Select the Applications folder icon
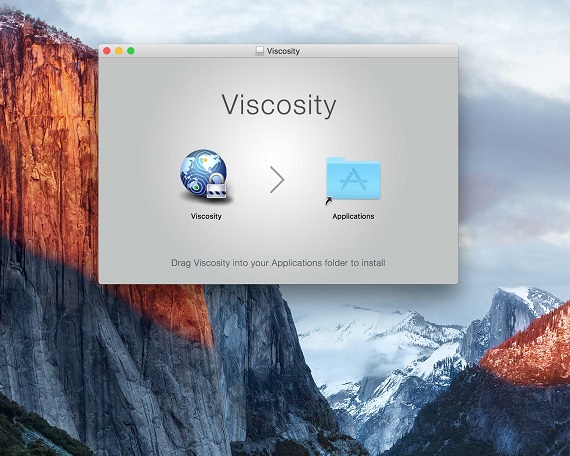The width and height of the screenshot is (570, 456). coord(353,178)
